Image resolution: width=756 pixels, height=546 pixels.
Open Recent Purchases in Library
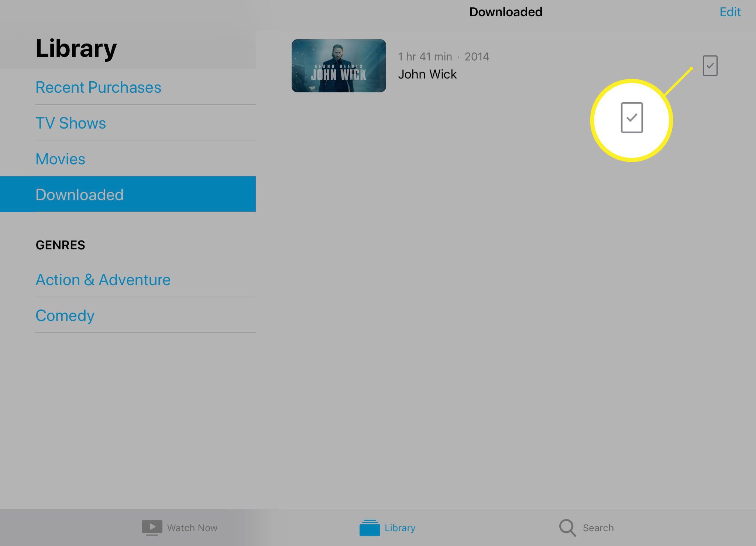pos(98,87)
